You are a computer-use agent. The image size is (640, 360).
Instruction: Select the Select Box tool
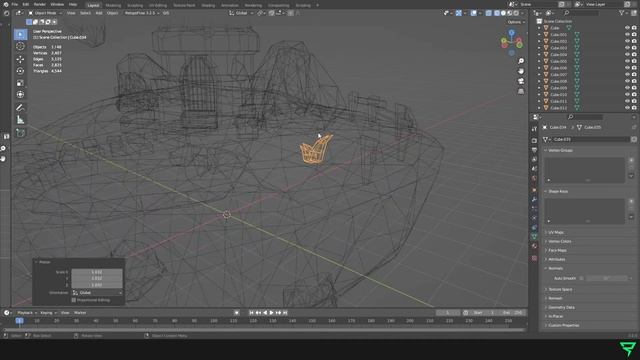20,35
